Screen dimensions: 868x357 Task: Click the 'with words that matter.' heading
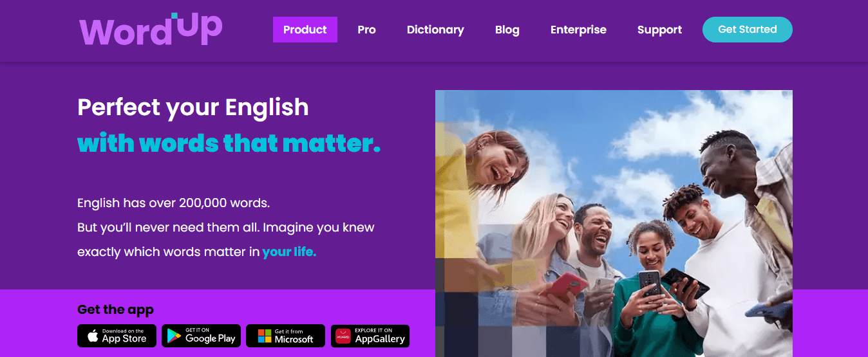229,143
